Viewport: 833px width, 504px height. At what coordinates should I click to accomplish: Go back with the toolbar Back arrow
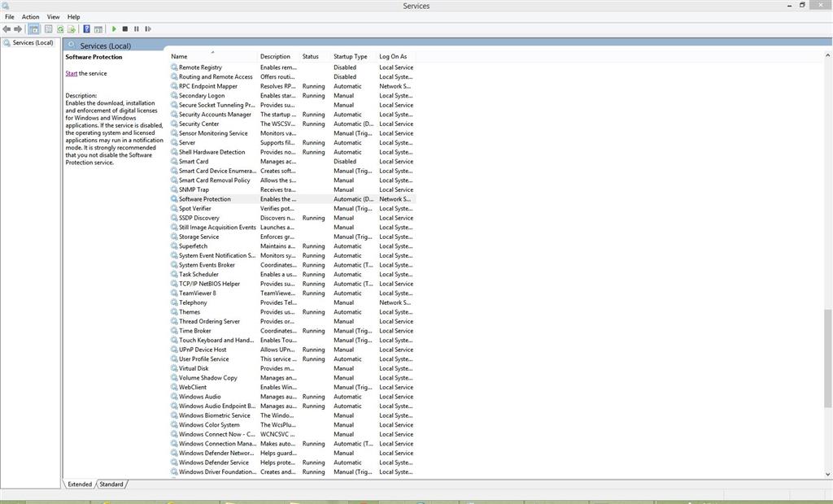coord(7,29)
